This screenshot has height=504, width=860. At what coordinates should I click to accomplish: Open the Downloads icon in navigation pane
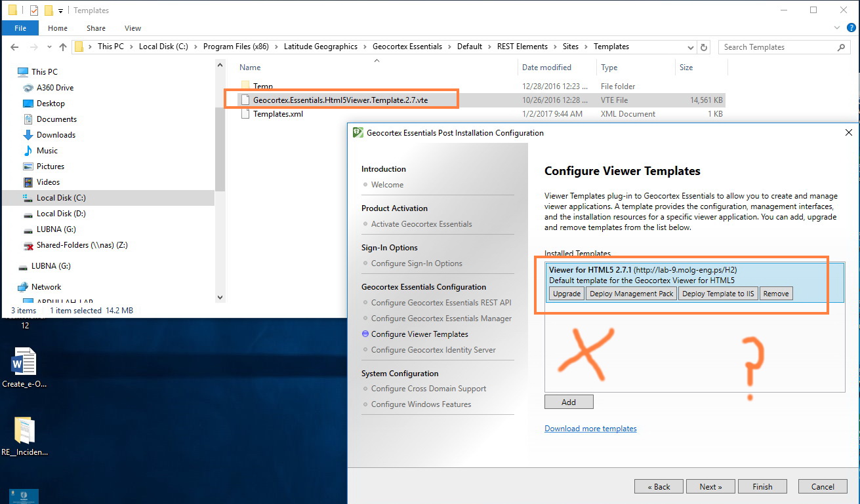(28, 135)
